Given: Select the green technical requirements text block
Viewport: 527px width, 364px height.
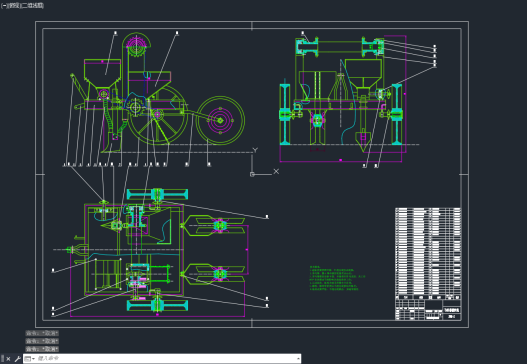Looking at the screenshot, I should pyautogui.click(x=337, y=278).
